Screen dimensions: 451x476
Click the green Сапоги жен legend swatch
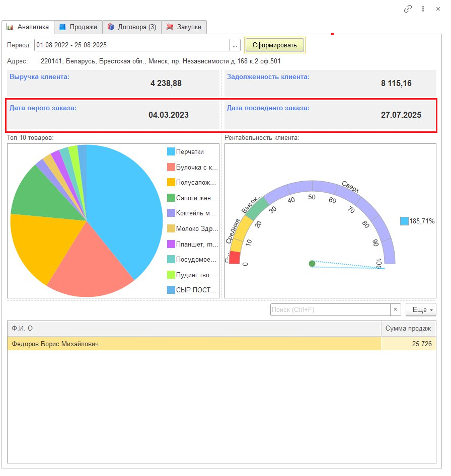(171, 198)
